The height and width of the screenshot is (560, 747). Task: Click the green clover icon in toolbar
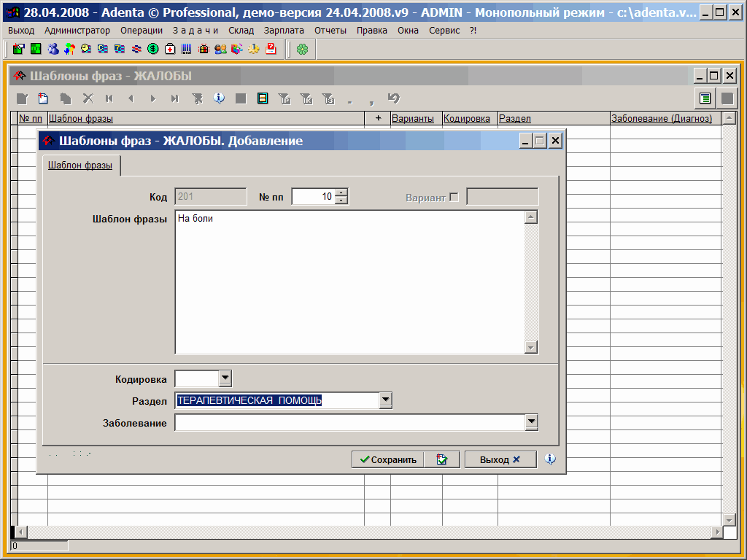click(x=302, y=49)
